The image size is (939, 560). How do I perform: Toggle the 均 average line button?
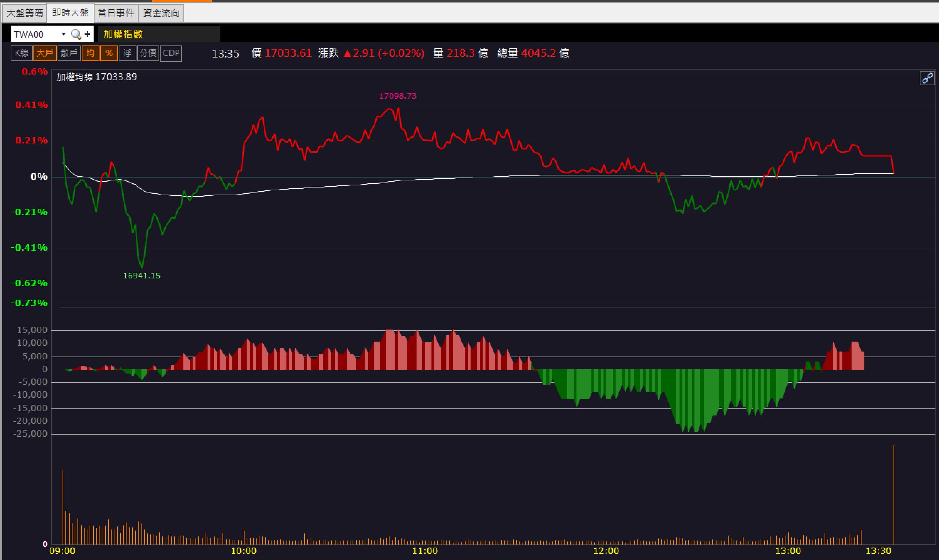[90, 53]
